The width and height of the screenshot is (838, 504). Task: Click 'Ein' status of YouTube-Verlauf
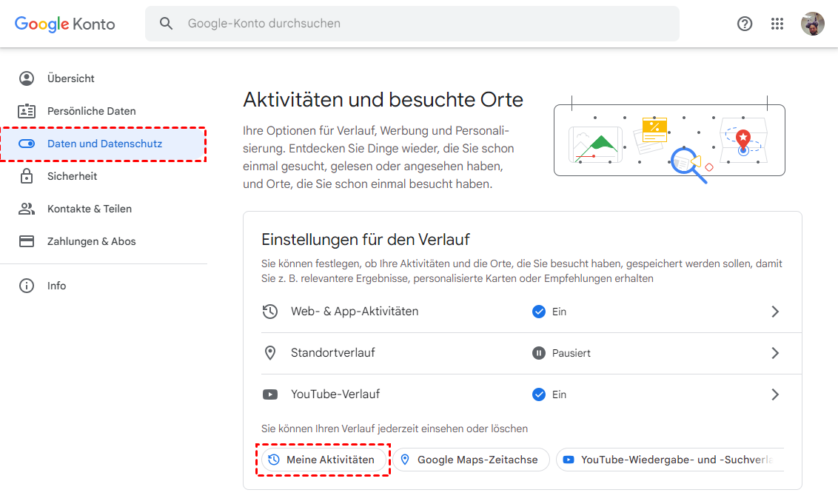point(559,394)
